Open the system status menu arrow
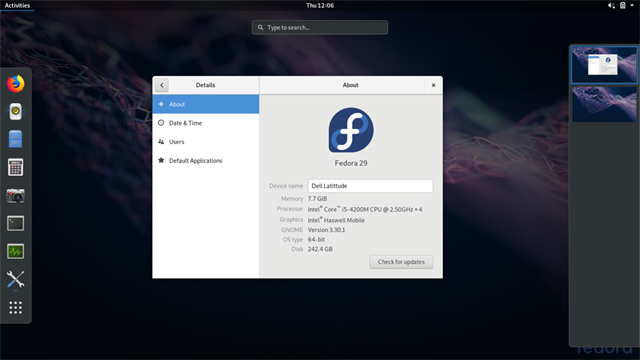Viewport: 640px width, 360px height. point(632,5)
